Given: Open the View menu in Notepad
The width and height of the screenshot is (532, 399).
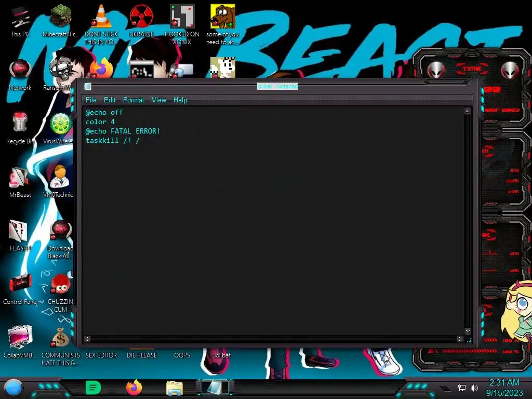Looking at the screenshot, I should pos(159,100).
